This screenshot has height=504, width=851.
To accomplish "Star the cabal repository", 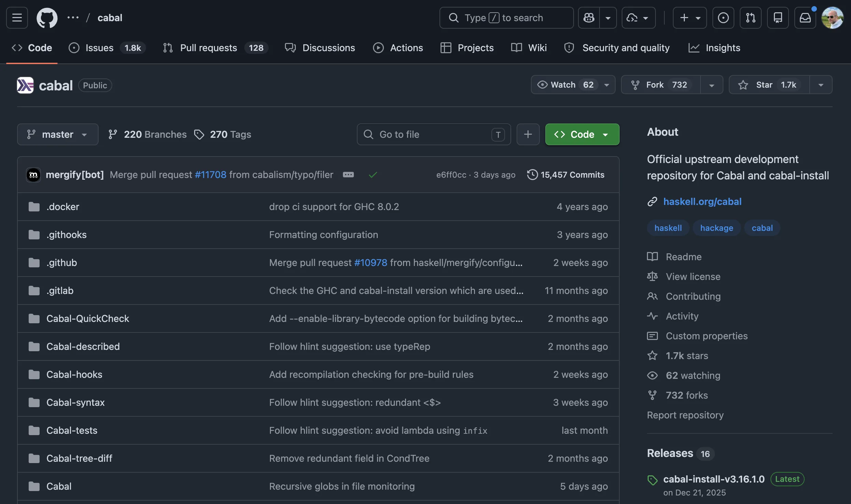I will (x=769, y=85).
